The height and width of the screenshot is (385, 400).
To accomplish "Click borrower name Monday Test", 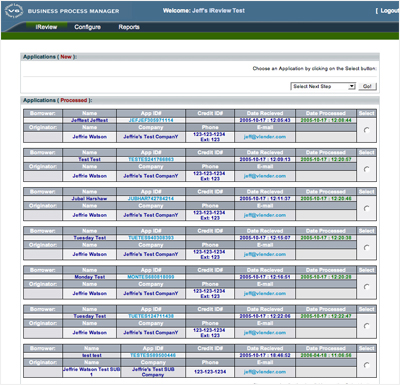I will pos(89,277).
